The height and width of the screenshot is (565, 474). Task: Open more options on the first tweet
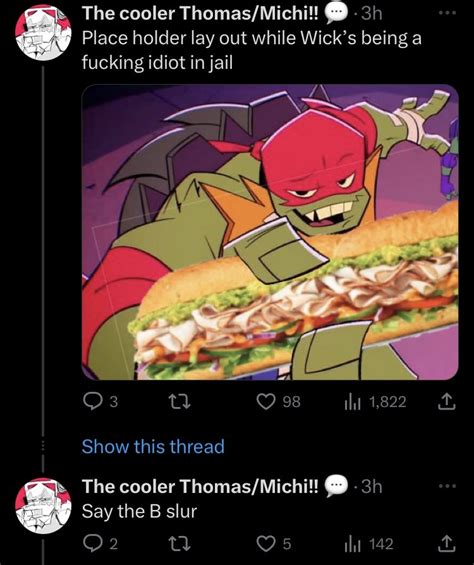pos(448,13)
